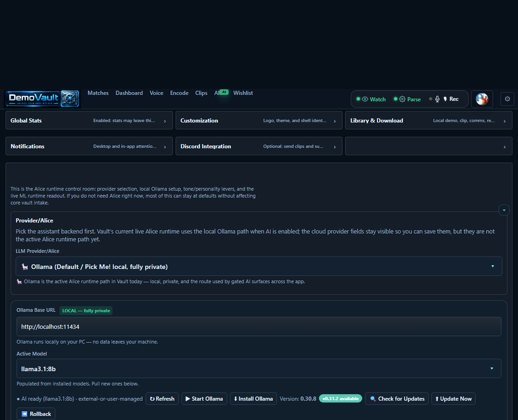Image resolution: width=518 pixels, height=420 pixels.
Task: Click the llama icon in the provider dropdown
Action: [25, 267]
